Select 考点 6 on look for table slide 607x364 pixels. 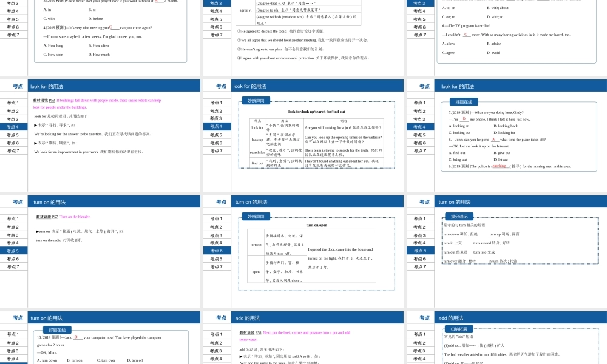tap(217, 143)
